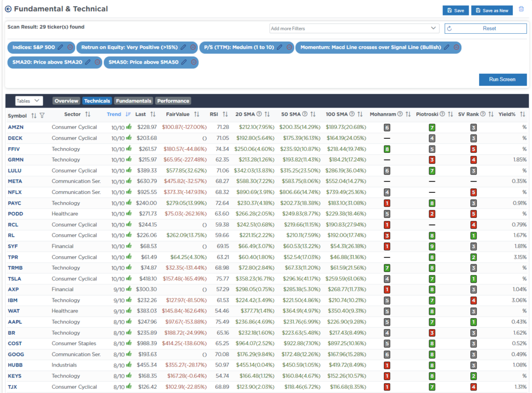The width and height of the screenshot is (532, 393).
Task: Switch to the Overview tab
Action: pyautogui.click(x=66, y=101)
